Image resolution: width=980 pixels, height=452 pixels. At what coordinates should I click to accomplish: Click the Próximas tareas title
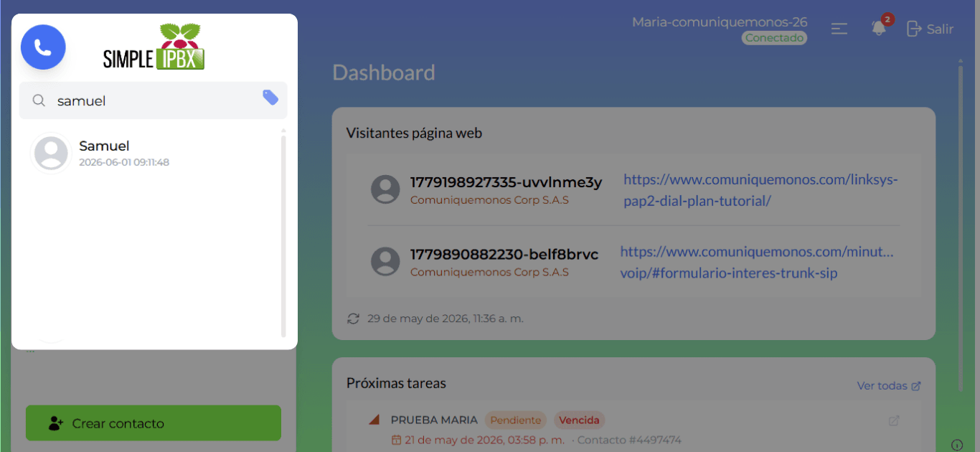click(396, 383)
